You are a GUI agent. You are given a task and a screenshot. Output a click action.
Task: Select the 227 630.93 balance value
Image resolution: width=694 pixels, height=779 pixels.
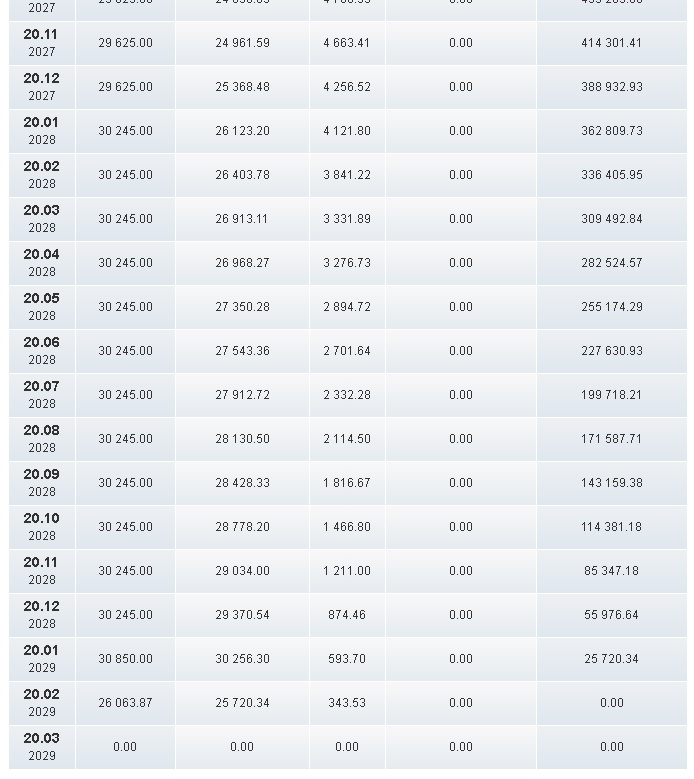pos(611,351)
